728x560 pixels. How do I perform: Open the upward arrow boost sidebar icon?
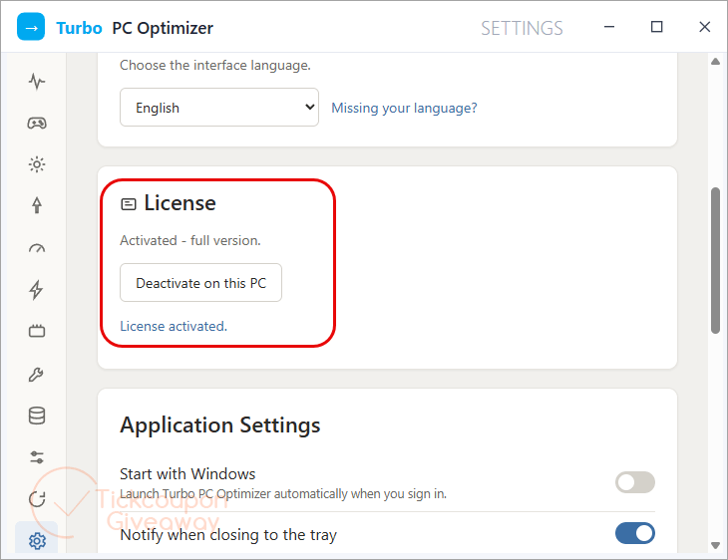tap(37, 205)
